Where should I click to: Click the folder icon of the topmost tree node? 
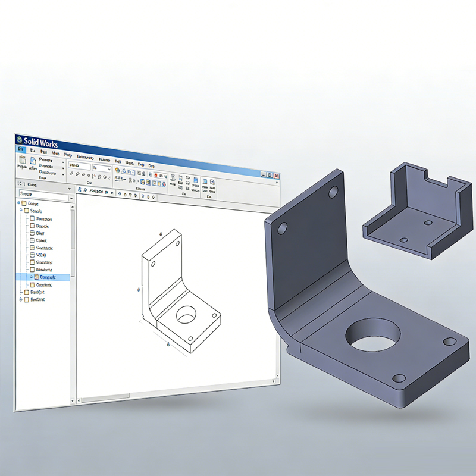[x=24, y=203]
